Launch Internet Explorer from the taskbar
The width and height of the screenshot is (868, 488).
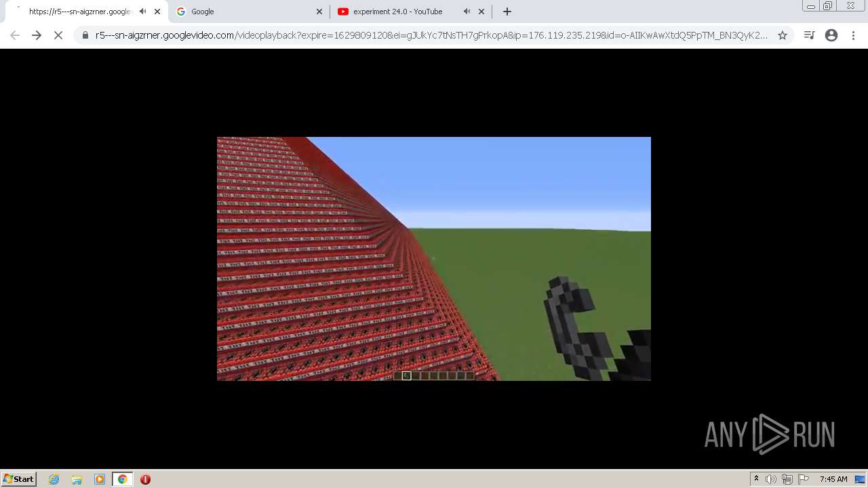[54, 479]
